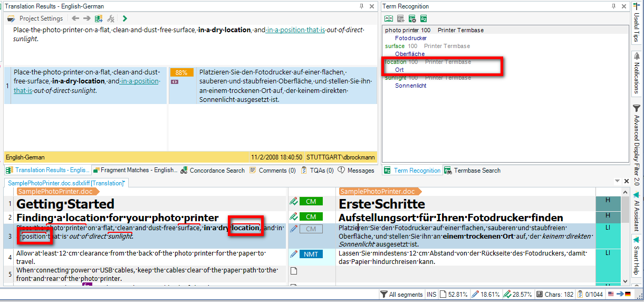Click 52.81% not translated indicator

[x=454, y=294]
